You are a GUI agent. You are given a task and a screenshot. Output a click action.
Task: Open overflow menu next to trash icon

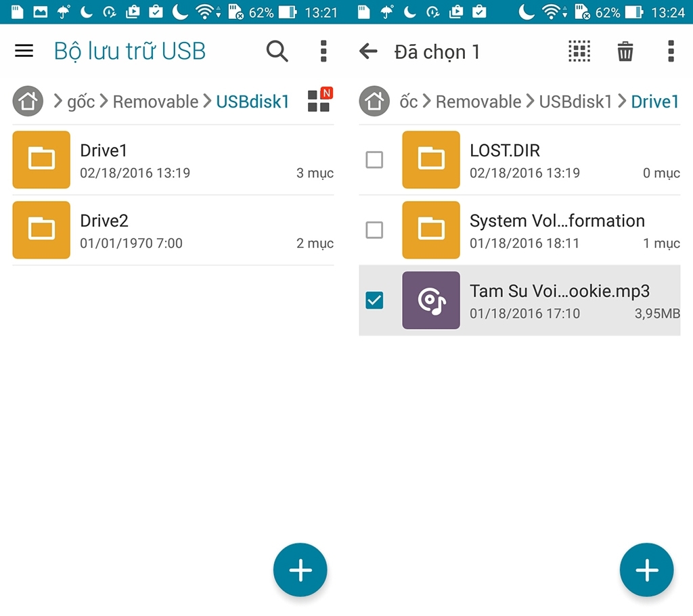pyautogui.click(x=671, y=51)
